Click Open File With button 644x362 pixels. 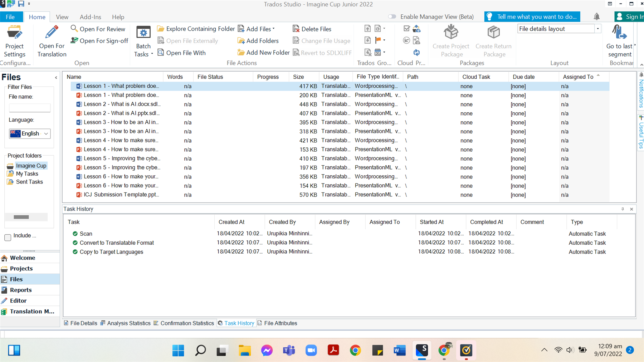click(x=181, y=53)
